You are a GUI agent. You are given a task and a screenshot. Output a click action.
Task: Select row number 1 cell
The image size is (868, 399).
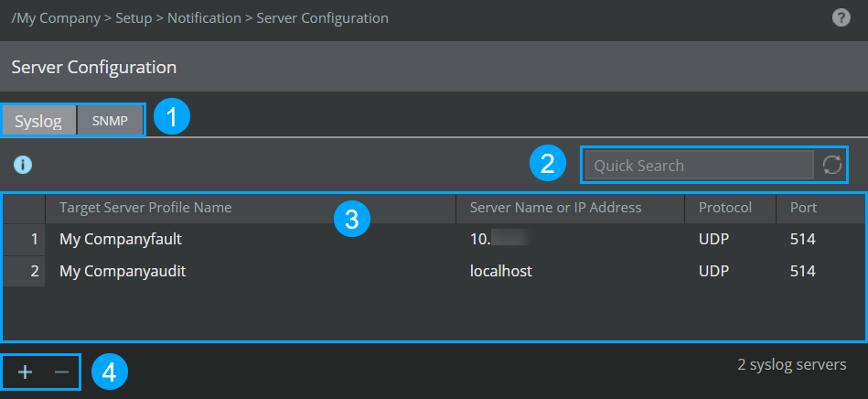click(x=24, y=240)
